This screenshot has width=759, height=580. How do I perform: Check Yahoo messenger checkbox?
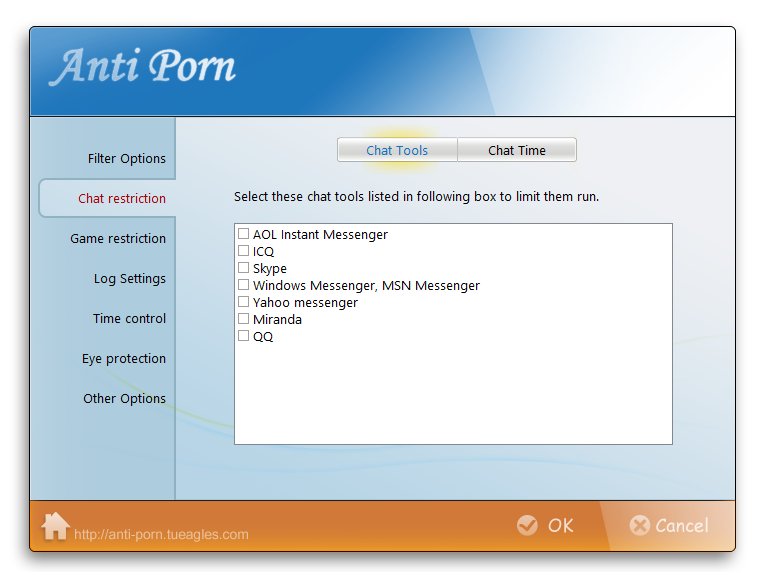pos(243,302)
